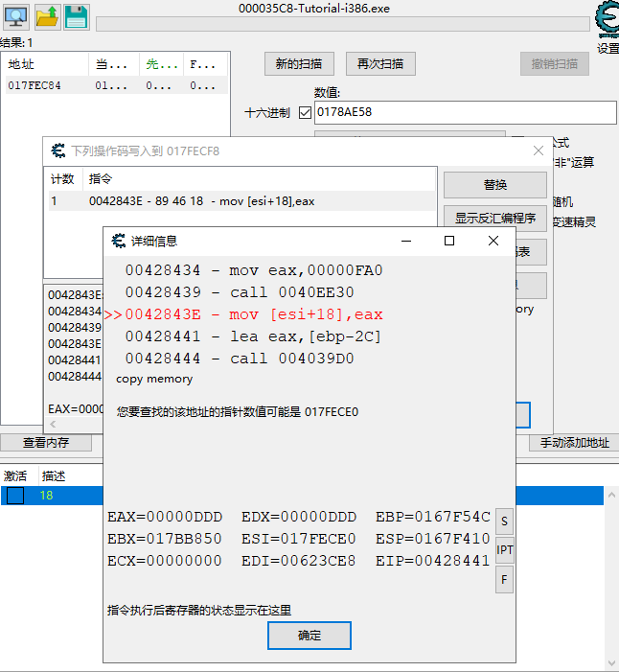Click the pointer hint text 017FECE0

(x=238, y=412)
